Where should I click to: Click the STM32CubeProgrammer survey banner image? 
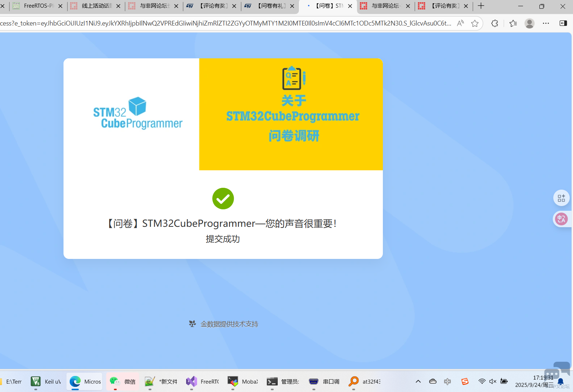[x=223, y=114]
